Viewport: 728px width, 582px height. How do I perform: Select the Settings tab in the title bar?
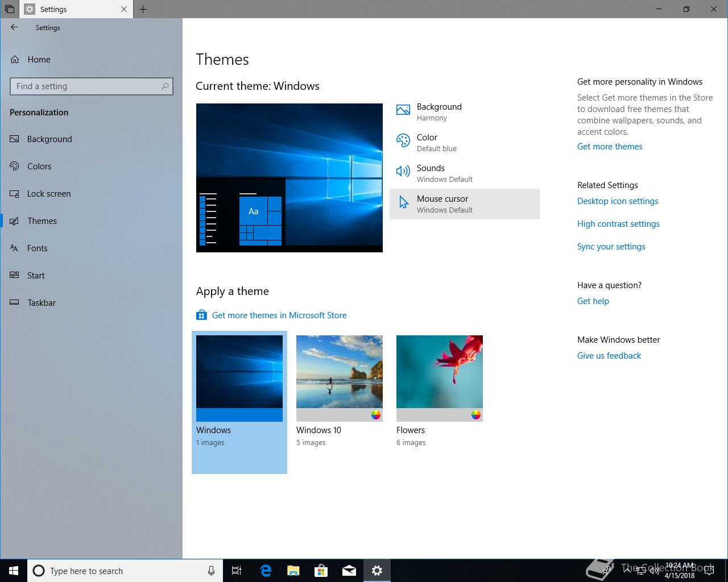76,9
